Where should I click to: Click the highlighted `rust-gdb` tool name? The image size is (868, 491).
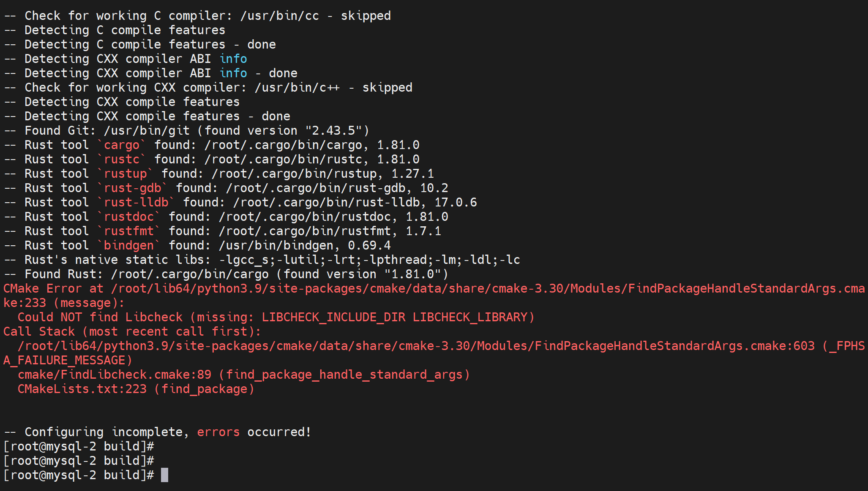[x=132, y=188]
